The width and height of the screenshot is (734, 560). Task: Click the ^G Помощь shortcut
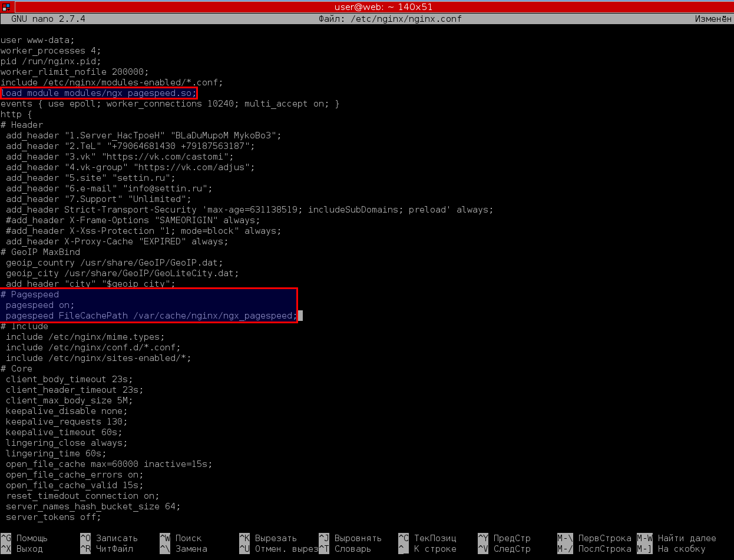pyautogui.click(x=24, y=538)
